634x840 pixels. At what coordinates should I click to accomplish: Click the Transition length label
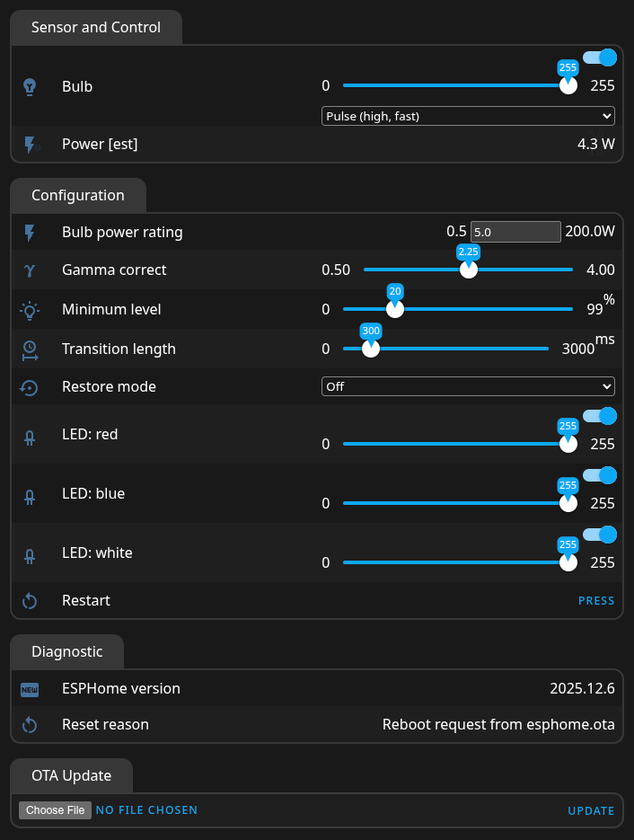click(x=119, y=349)
